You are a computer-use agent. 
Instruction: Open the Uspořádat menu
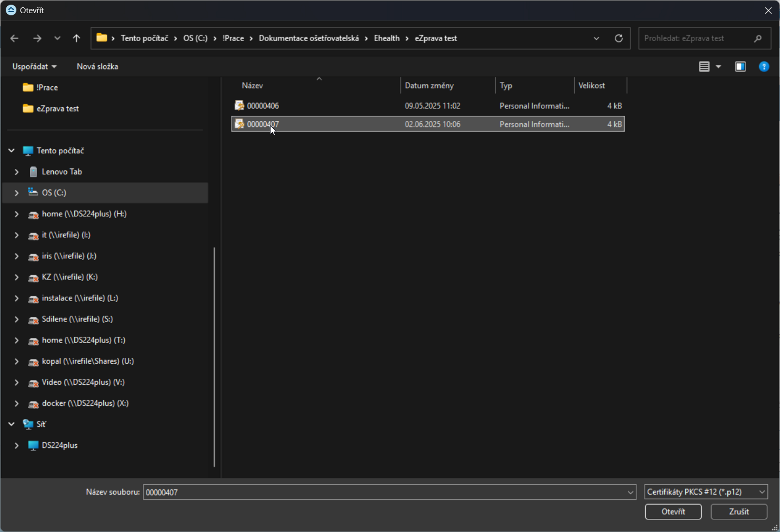tap(34, 67)
